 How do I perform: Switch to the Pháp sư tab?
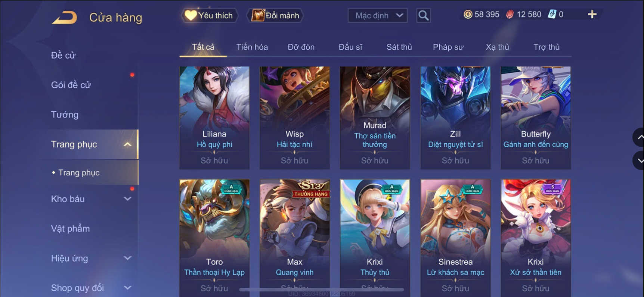[x=448, y=47]
